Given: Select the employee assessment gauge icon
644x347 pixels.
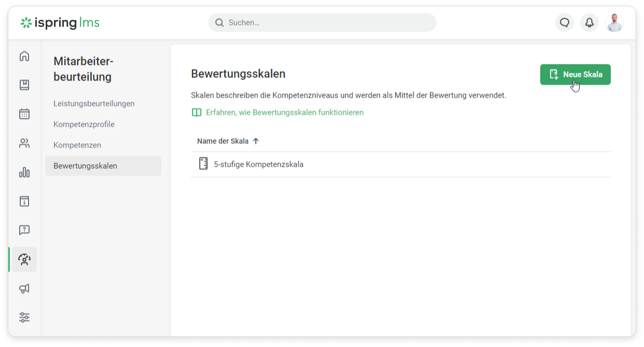Looking at the screenshot, I should click(24, 259).
